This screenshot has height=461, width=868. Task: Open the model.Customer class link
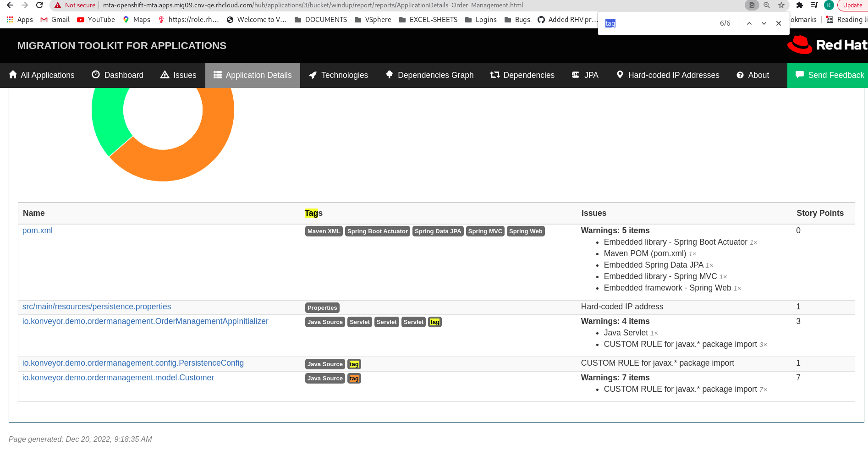[x=118, y=378]
